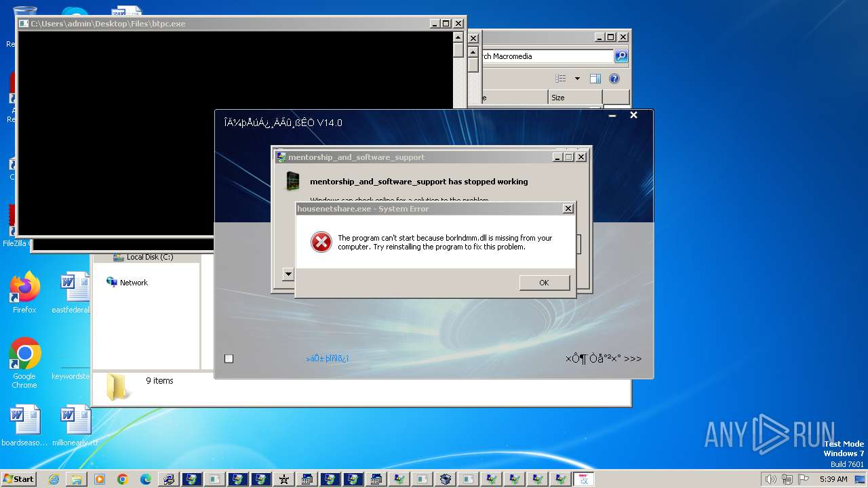Select the millionearly.rtf document on desktop

[x=75, y=426]
